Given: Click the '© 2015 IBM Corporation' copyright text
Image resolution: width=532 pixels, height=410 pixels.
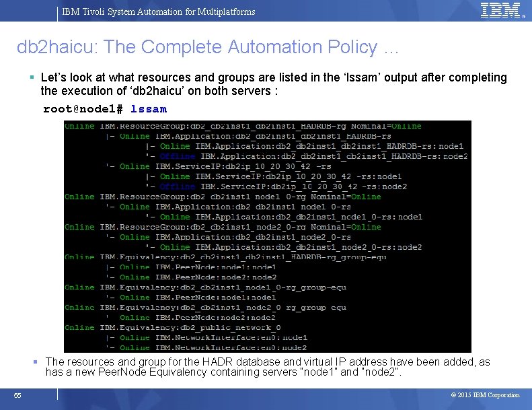Looking at the screenshot, I should coord(485,395).
